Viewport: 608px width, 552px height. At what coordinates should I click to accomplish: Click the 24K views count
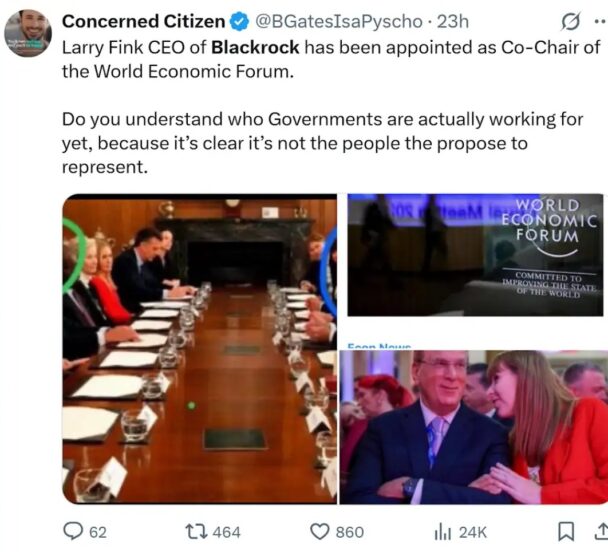[x=473, y=532]
